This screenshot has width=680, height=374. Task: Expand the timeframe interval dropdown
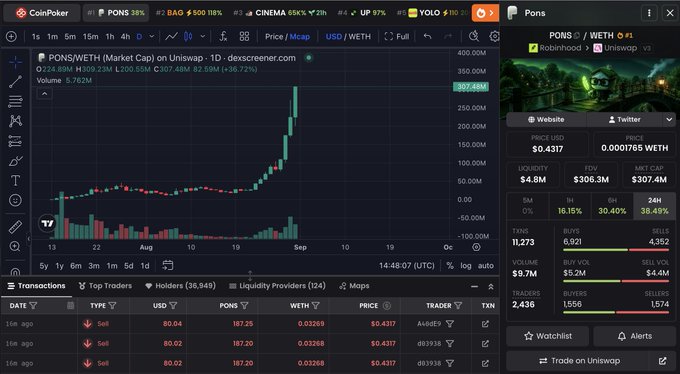pyautogui.click(x=152, y=36)
